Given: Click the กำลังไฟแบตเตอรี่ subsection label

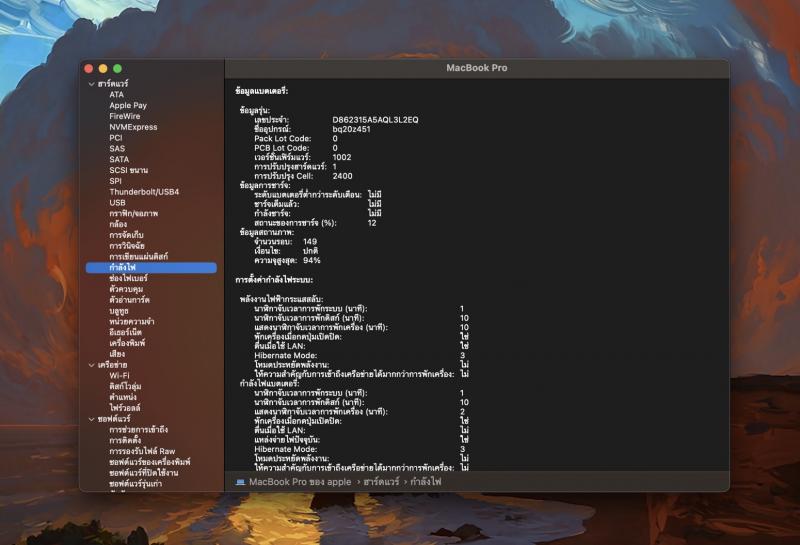Looking at the screenshot, I should (x=269, y=383).
